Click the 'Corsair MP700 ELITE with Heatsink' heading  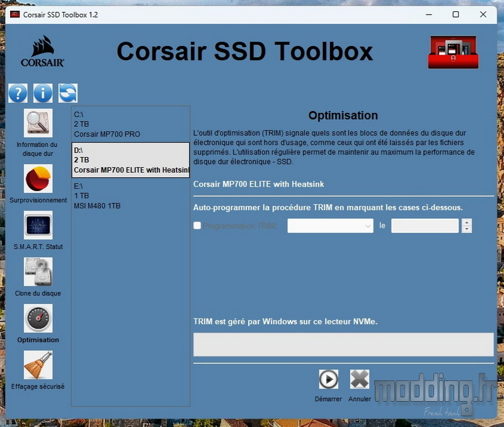pyautogui.click(x=258, y=184)
